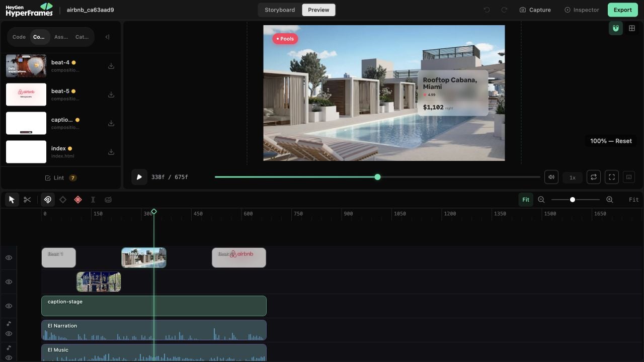
Task: Select the Co... compositions tab
Action: click(x=39, y=37)
